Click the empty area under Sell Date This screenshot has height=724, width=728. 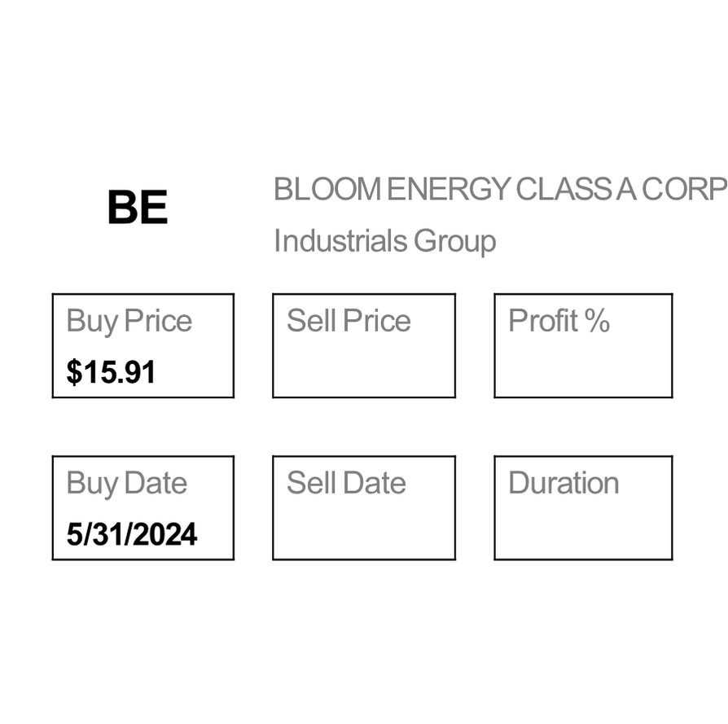363,533
